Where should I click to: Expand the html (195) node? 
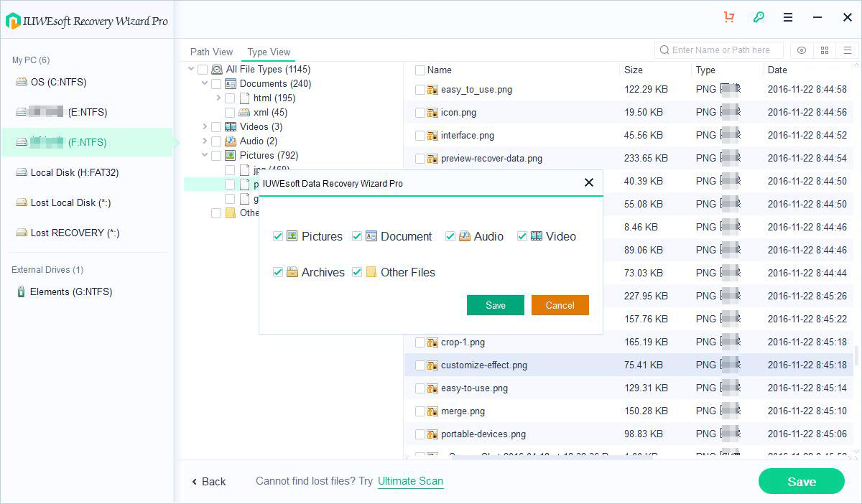pyautogui.click(x=218, y=98)
